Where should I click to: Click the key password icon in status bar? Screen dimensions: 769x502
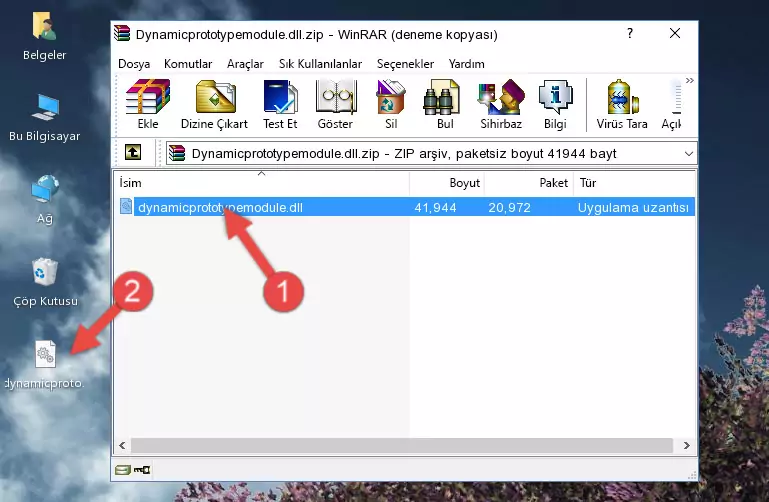point(142,470)
